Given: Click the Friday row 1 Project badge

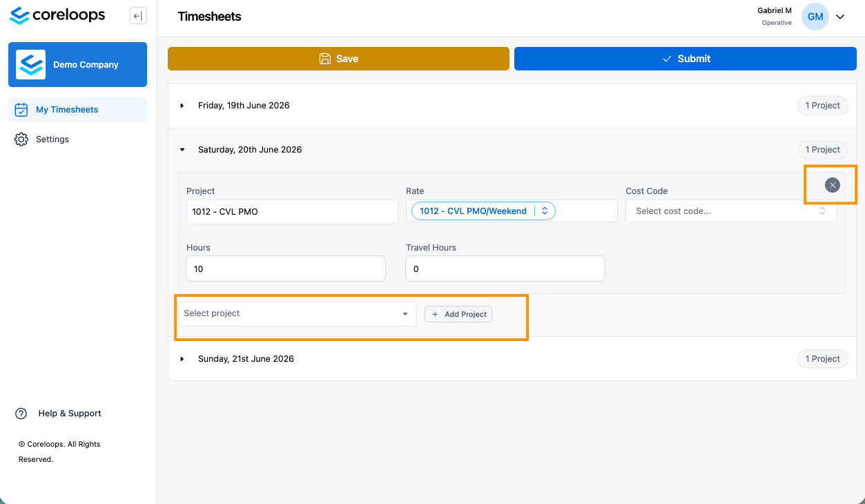Looking at the screenshot, I should click(823, 106).
